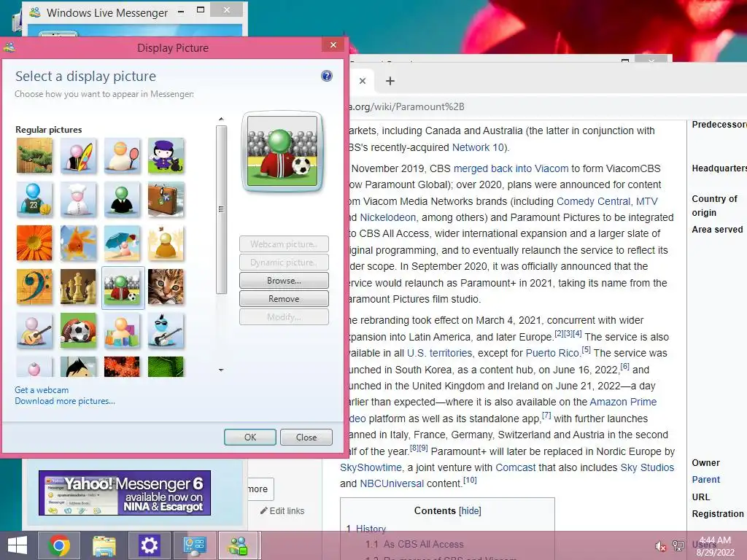Select the soccer ball and football picture
Viewport: 747px width, 560px height.
coord(78,331)
